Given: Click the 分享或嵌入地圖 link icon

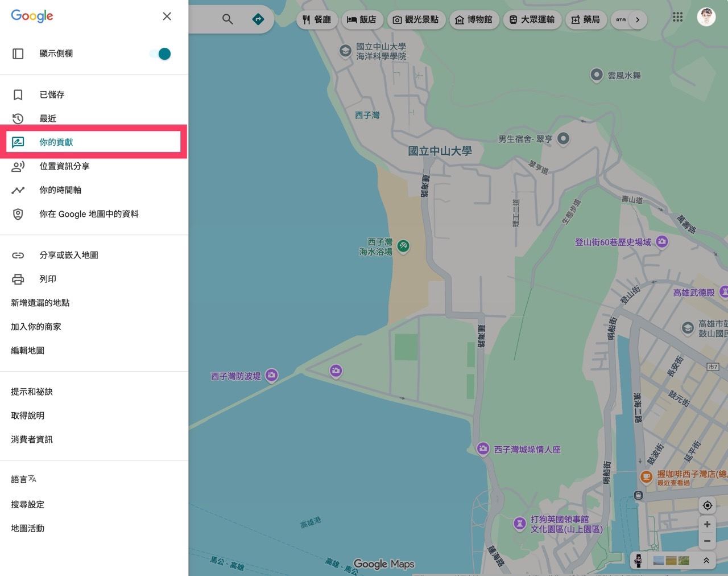Looking at the screenshot, I should pyautogui.click(x=18, y=255).
